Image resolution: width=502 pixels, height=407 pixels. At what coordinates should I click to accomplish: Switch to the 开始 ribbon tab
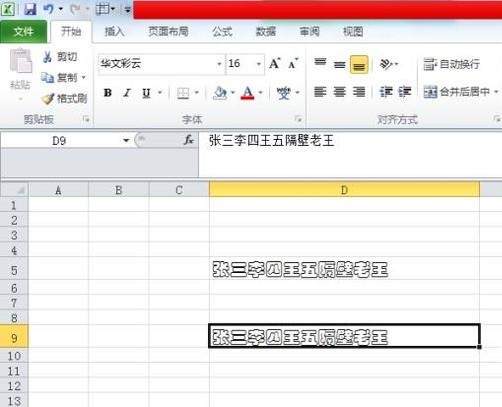click(x=71, y=32)
